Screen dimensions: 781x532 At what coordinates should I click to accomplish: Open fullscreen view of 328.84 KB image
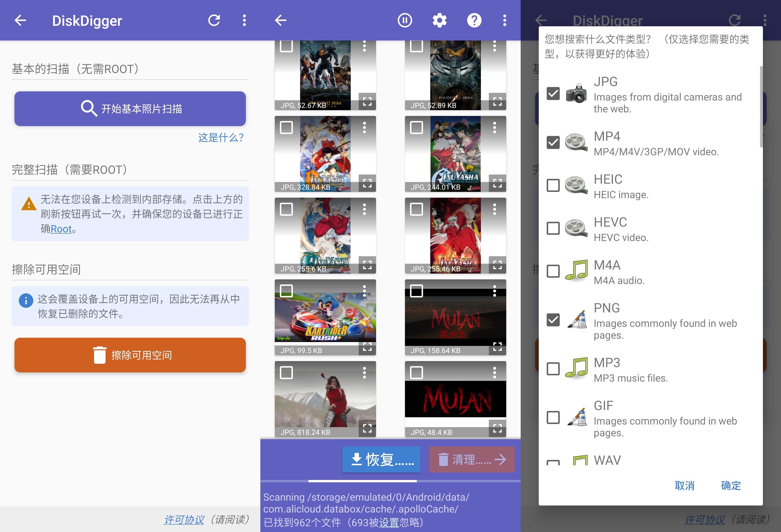pyautogui.click(x=367, y=183)
